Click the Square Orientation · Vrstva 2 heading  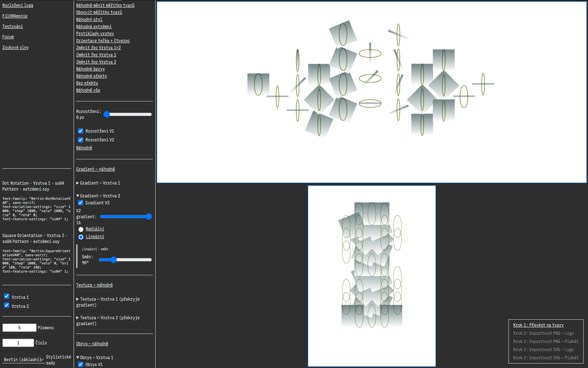point(35,238)
